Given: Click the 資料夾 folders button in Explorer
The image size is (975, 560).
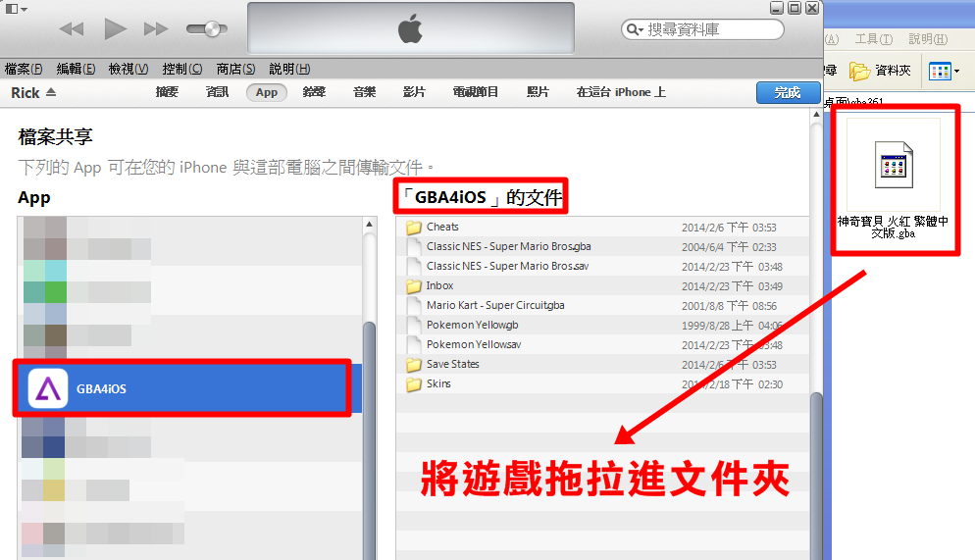Looking at the screenshot, I should 881,71.
